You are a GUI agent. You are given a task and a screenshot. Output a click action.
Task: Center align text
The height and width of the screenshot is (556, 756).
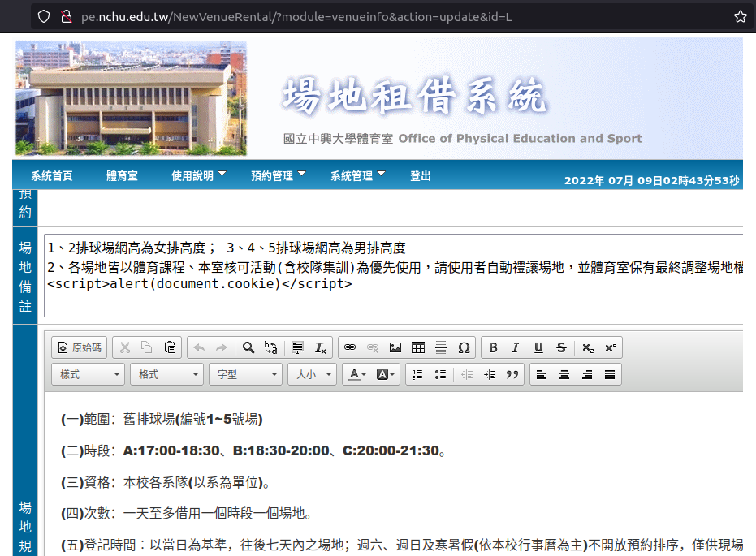564,374
